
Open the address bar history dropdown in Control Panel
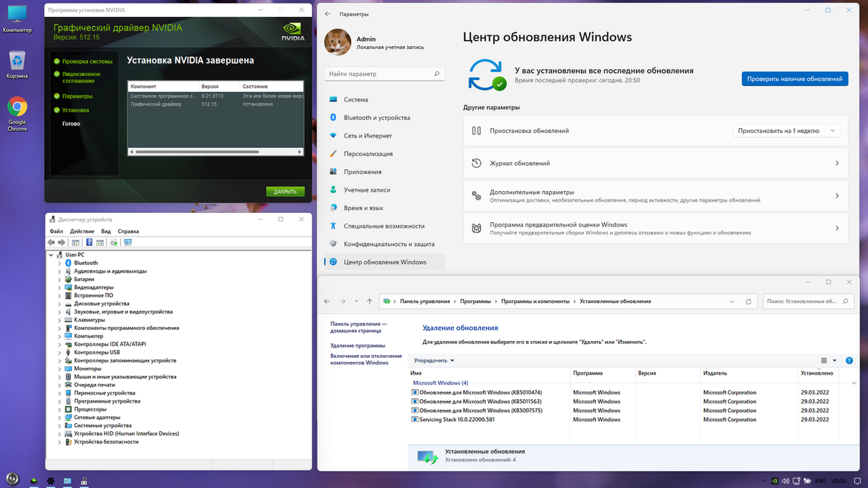coord(731,301)
